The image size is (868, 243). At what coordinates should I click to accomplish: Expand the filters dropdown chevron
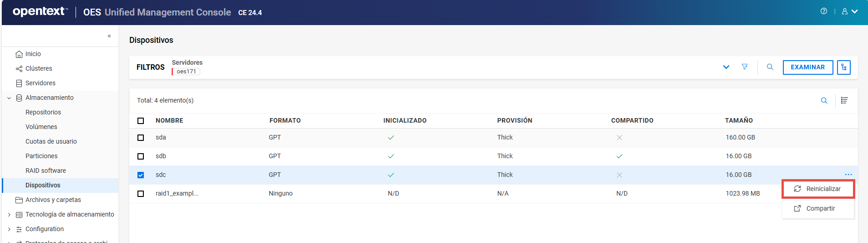(726, 67)
